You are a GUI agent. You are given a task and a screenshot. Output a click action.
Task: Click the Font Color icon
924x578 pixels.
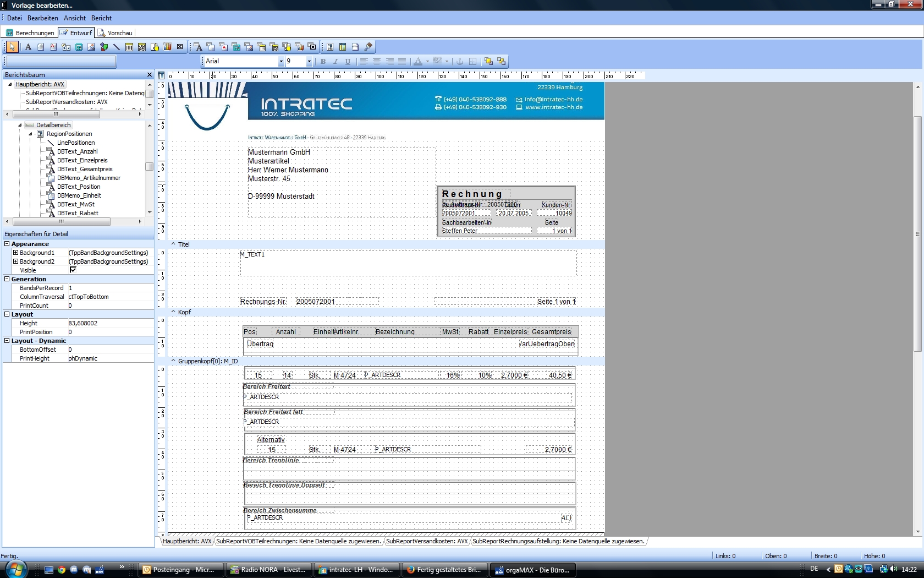point(418,61)
